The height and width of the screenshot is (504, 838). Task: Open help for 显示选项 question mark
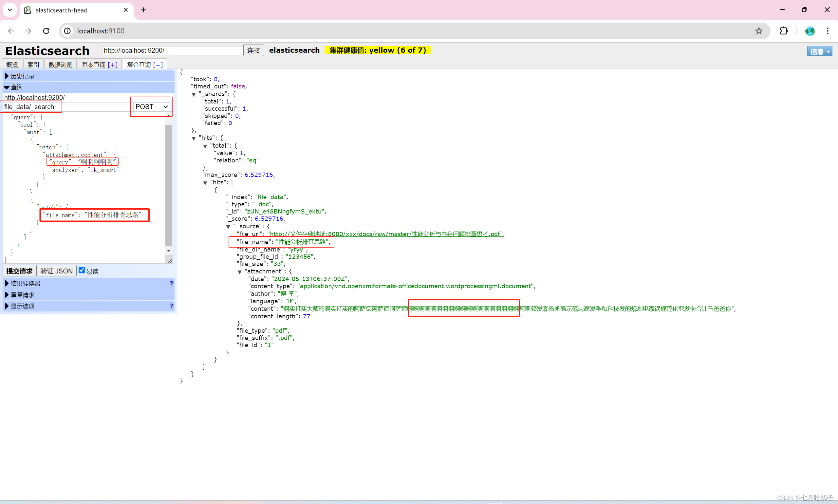172,306
